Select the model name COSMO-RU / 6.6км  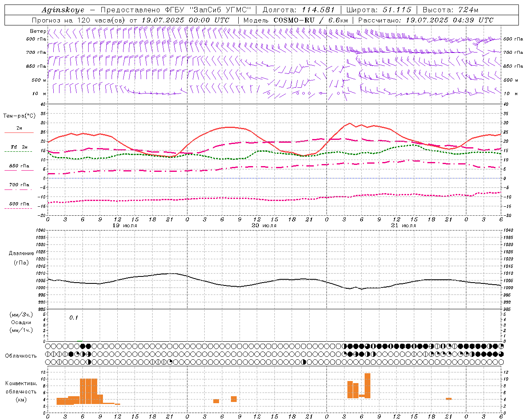tap(310, 20)
